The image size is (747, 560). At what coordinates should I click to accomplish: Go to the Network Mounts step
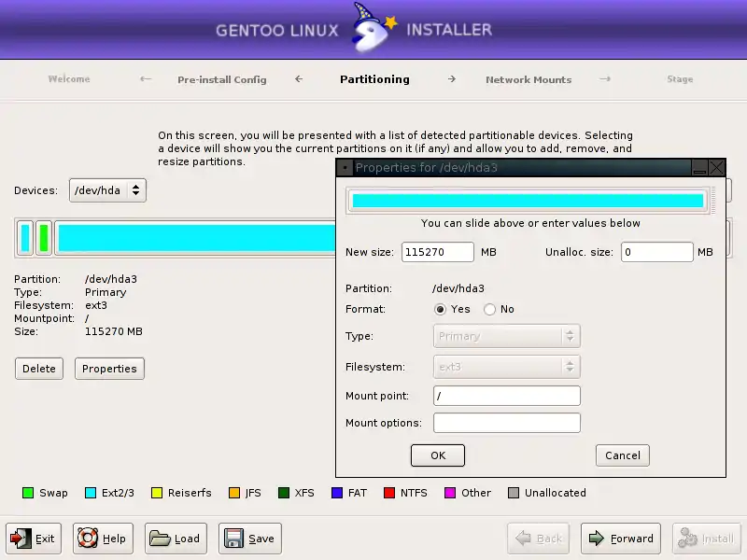coord(528,80)
